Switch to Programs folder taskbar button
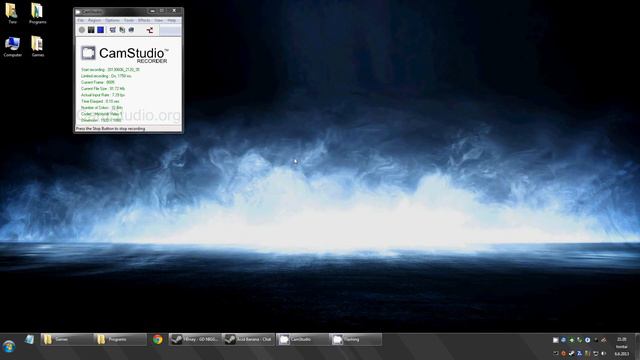This screenshot has width=640, height=360. tap(120, 339)
